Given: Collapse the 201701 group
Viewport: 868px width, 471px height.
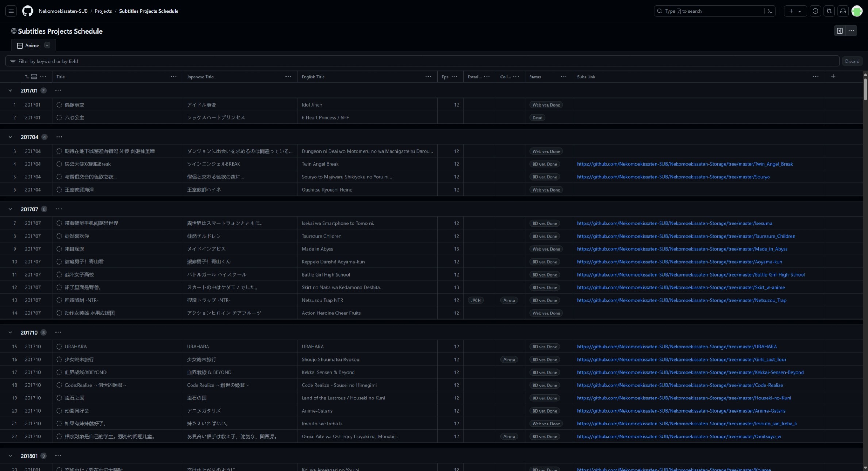Looking at the screenshot, I should 10,90.
